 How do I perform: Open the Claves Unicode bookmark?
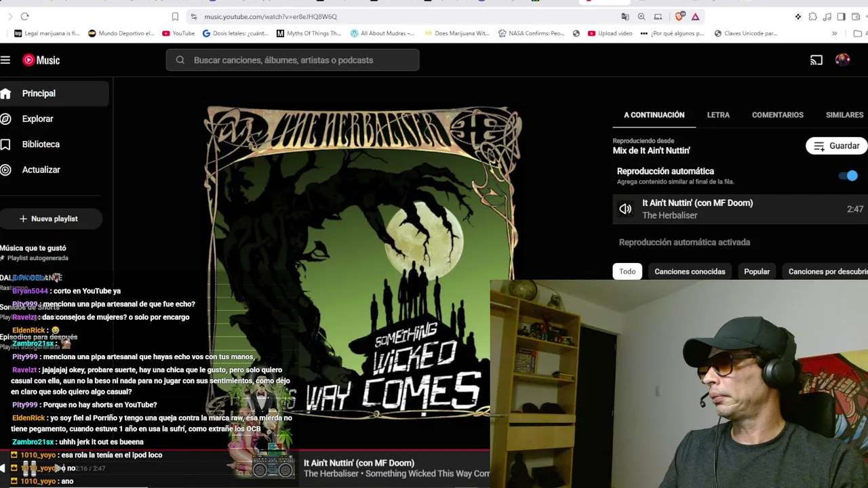coord(745,33)
